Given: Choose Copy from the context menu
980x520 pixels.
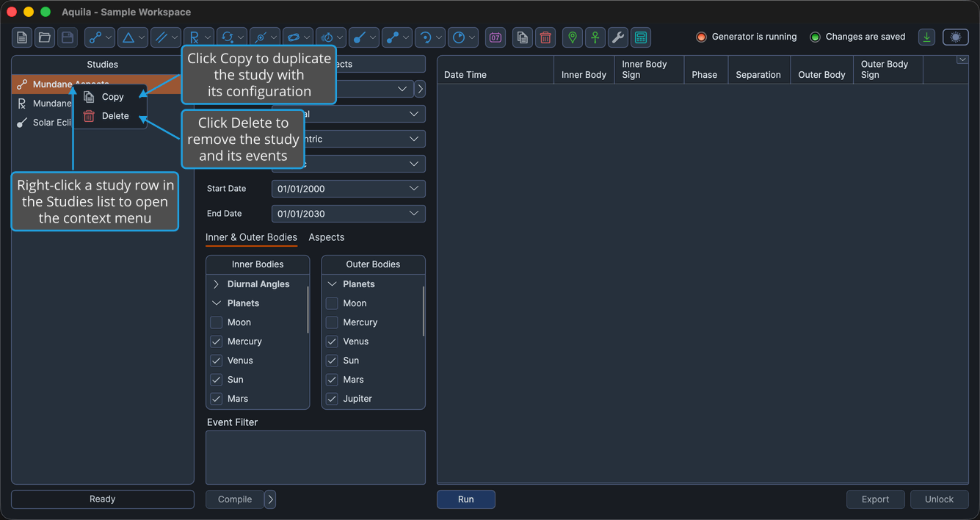Looking at the screenshot, I should [x=110, y=97].
